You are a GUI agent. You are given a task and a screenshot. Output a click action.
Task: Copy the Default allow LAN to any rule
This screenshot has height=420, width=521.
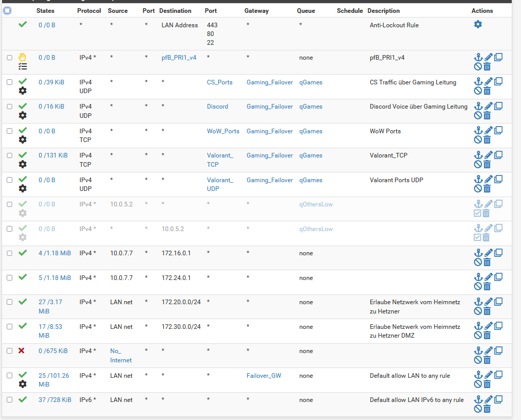coord(498,375)
